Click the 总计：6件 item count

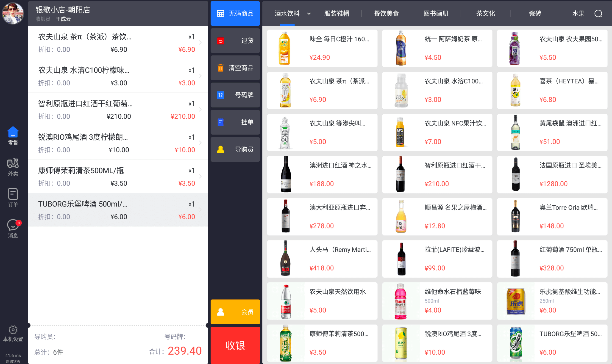[49, 352]
